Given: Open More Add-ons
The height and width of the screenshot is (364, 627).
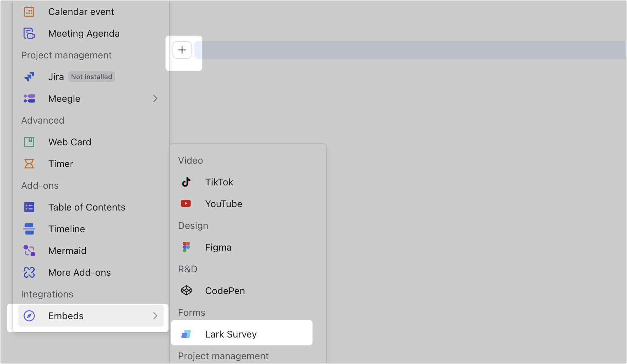Looking at the screenshot, I should [79, 272].
